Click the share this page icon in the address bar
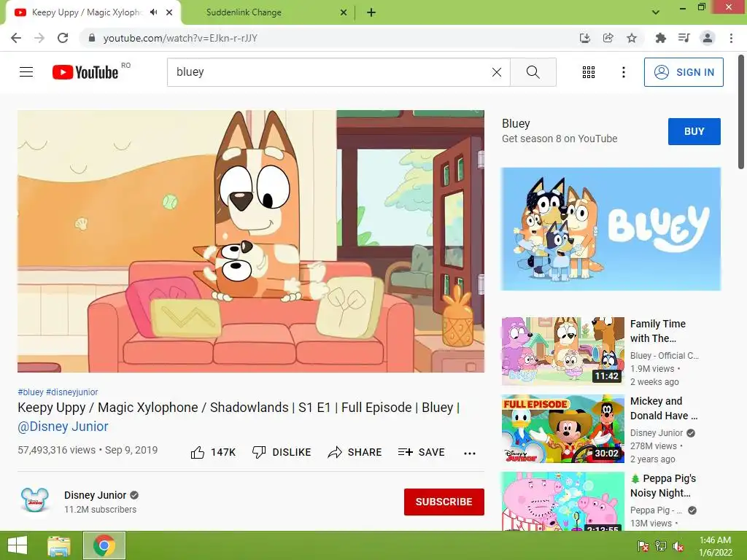 tap(608, 38)
